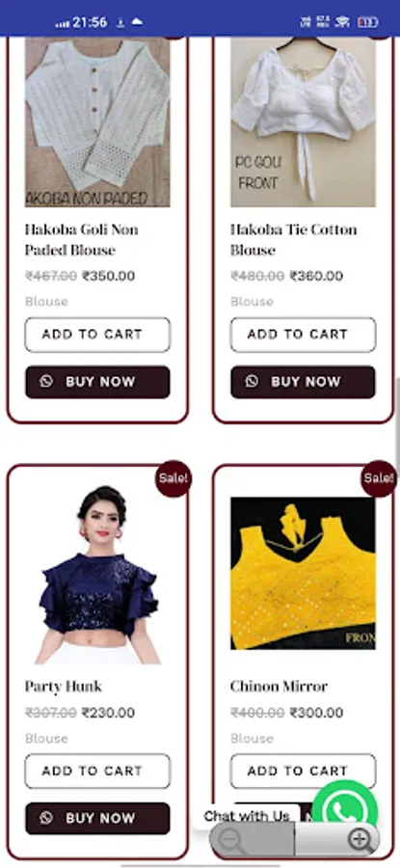
Task: Add Hakoba Goli Non Paded Blouse to cart
Action: click(x=97, y=335)
